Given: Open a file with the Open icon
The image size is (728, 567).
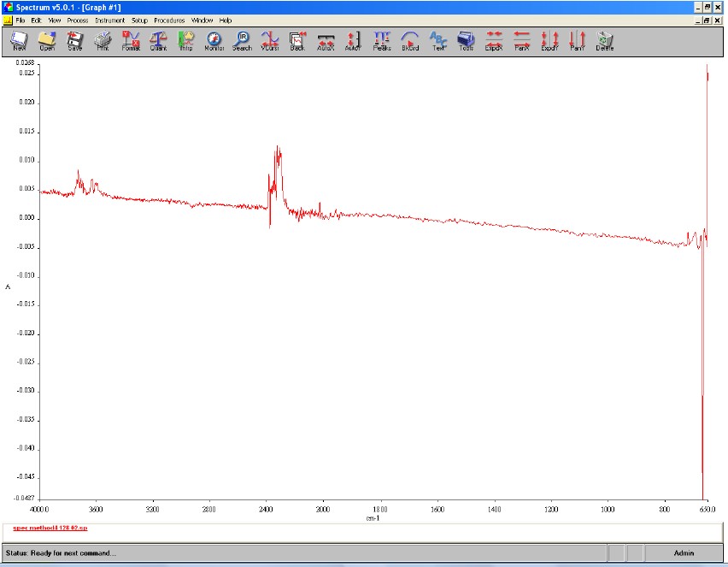Looking at the screenshot, I should pyautogui.click(x=47, y=41).
